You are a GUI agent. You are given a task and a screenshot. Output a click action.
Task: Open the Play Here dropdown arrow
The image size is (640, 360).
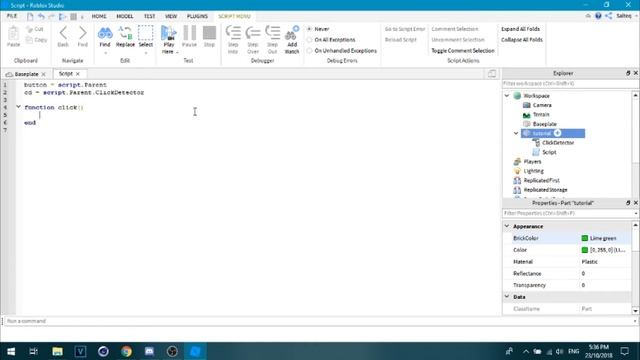pyautogui.click(x=177, y=52)
